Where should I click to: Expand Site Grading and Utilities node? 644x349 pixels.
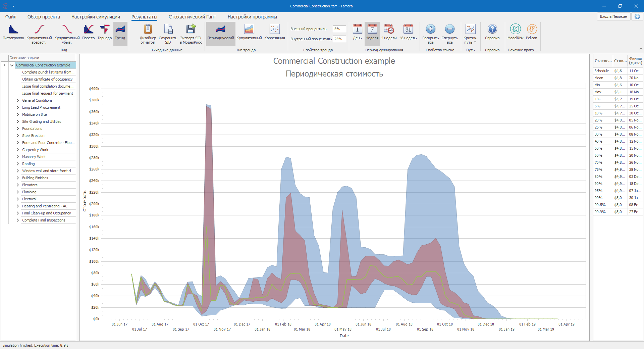coord(18,121)
